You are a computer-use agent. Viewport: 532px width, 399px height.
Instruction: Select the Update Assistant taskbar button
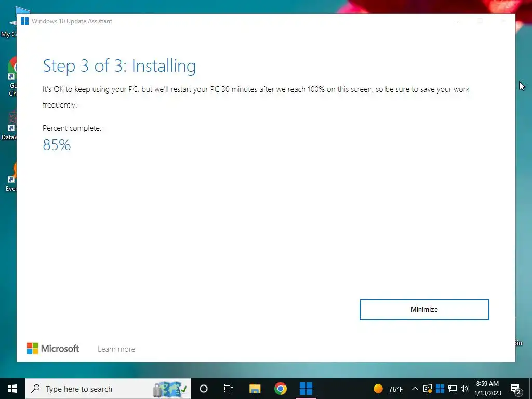[x=306, y=389]
